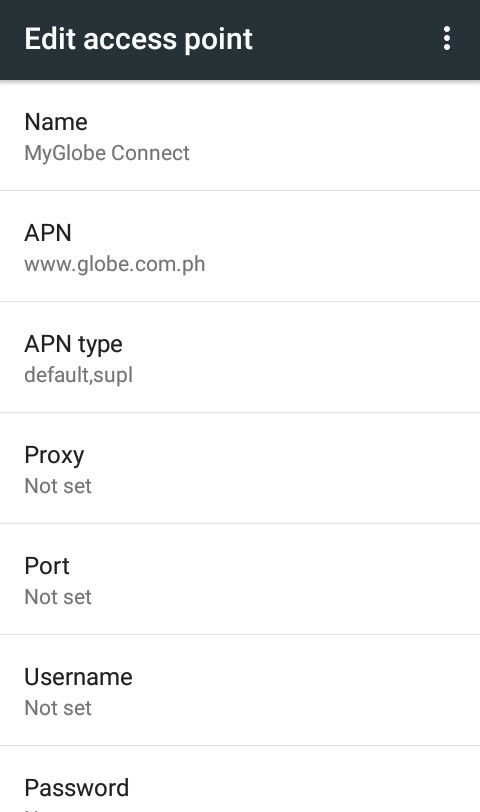Viewport: 480px width, 812px height.
Task: Open the Name setting
Action: pos(240,135)
